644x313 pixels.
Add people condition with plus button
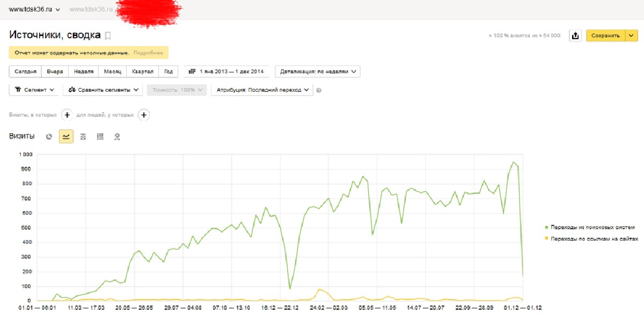[144, 115]
